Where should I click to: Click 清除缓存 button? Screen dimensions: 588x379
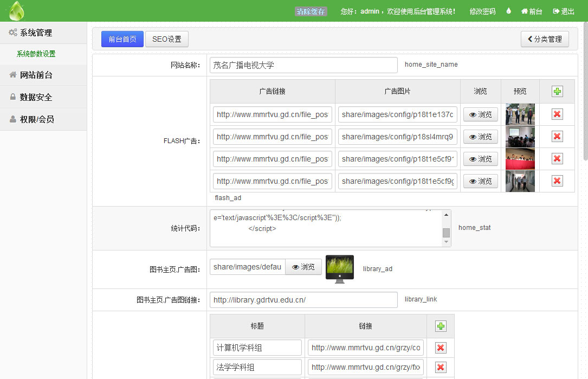[311, 11]
